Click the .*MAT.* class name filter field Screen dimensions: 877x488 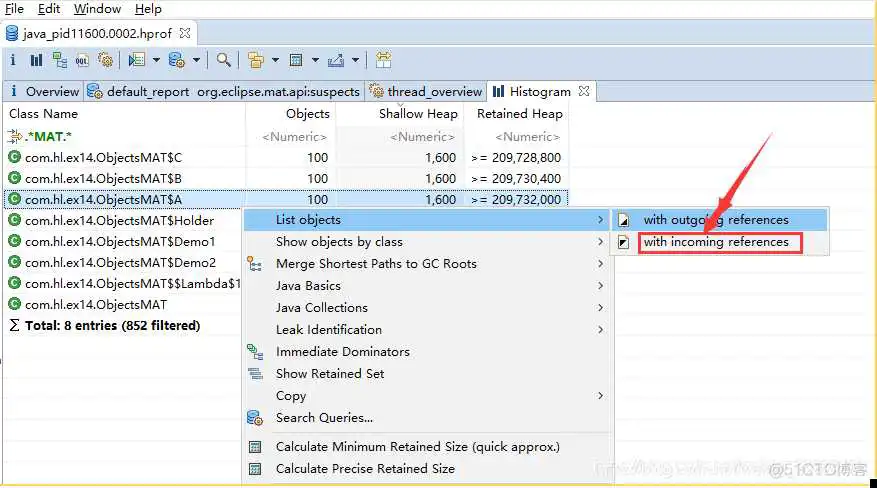coord(48,136)
